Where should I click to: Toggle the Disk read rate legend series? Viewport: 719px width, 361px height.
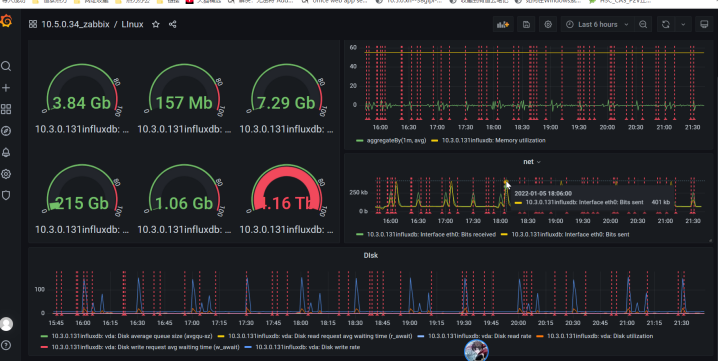pos(479,336)
